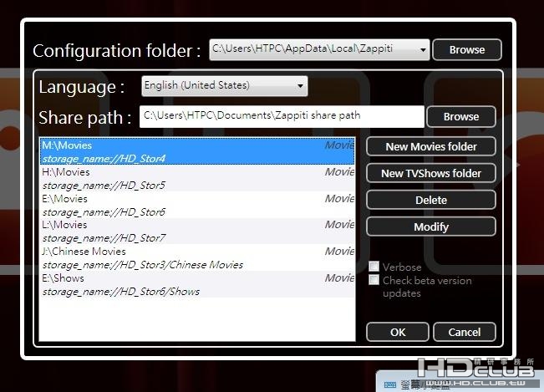Select the L:\Movies folder row
Image resolution: width=544 pixels, height=392 pixels.
[x=197, y=232]
